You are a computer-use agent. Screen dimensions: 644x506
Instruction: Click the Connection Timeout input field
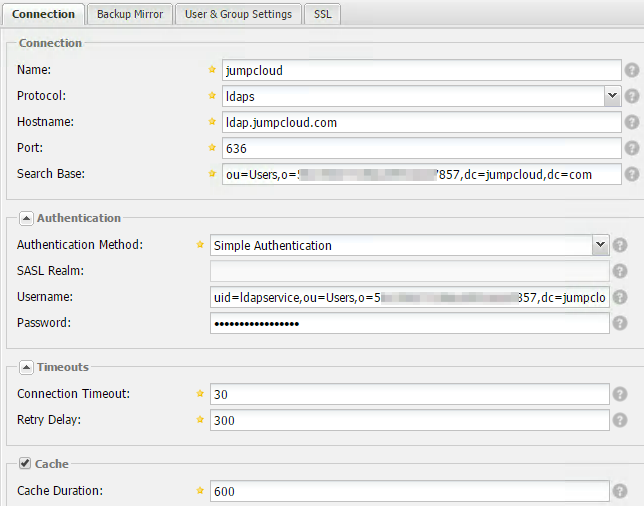[409, 394]
